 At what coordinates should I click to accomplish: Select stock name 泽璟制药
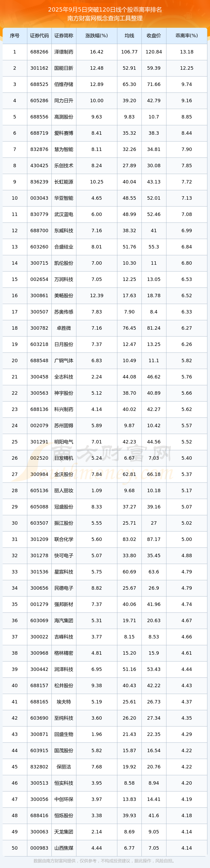(x=64, y=52)
